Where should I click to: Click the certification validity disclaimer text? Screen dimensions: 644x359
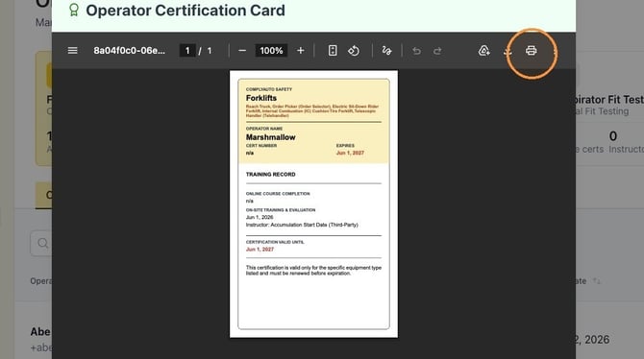pos(313,271)
